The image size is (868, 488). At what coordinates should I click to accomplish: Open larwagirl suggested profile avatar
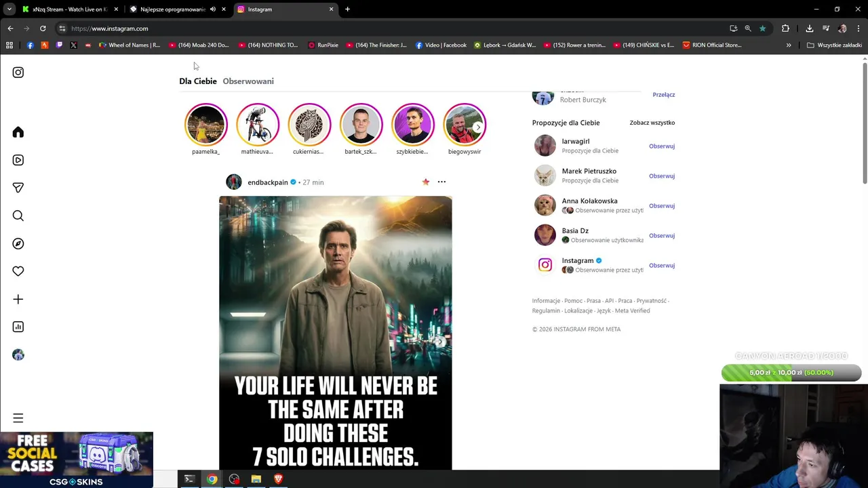pyautogui.click(x=545, y=146)
